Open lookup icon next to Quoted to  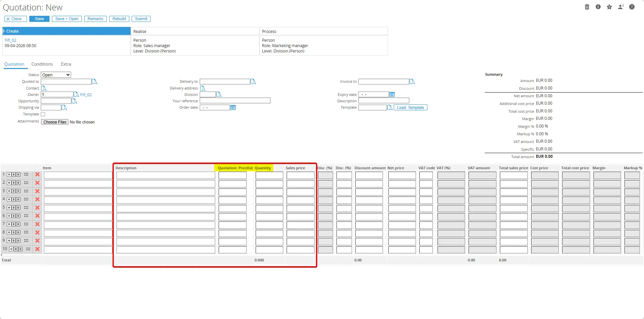(95, 82)
